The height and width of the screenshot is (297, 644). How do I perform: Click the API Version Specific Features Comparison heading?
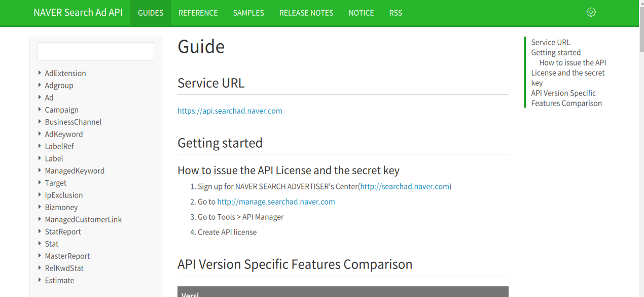295,264
